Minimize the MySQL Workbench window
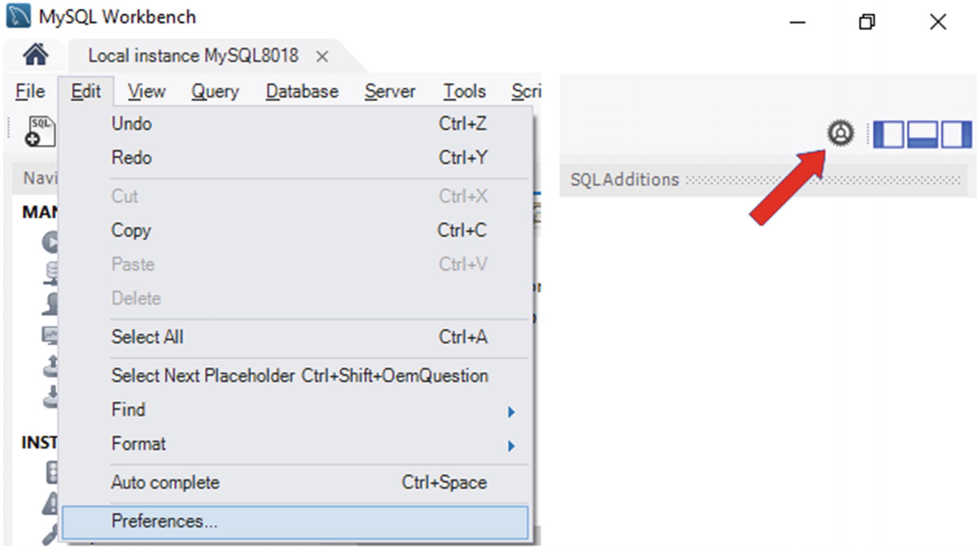The image size is (980, 549). click(798, 22)
